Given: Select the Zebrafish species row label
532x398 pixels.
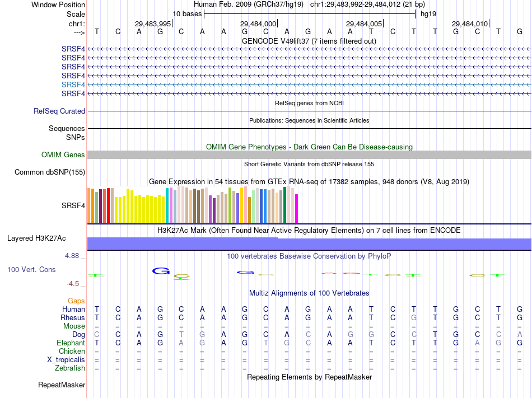Looking at the screenshot, I should (70, 368).
